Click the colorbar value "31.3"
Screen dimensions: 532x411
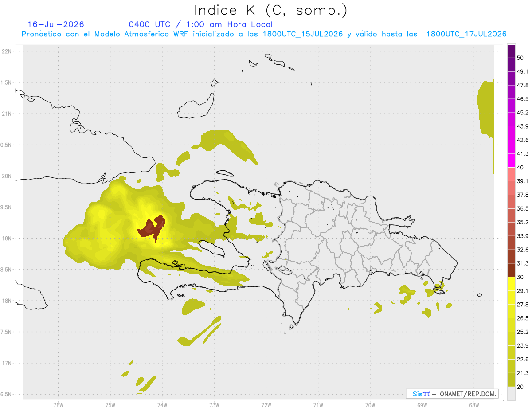click(523, 263)
